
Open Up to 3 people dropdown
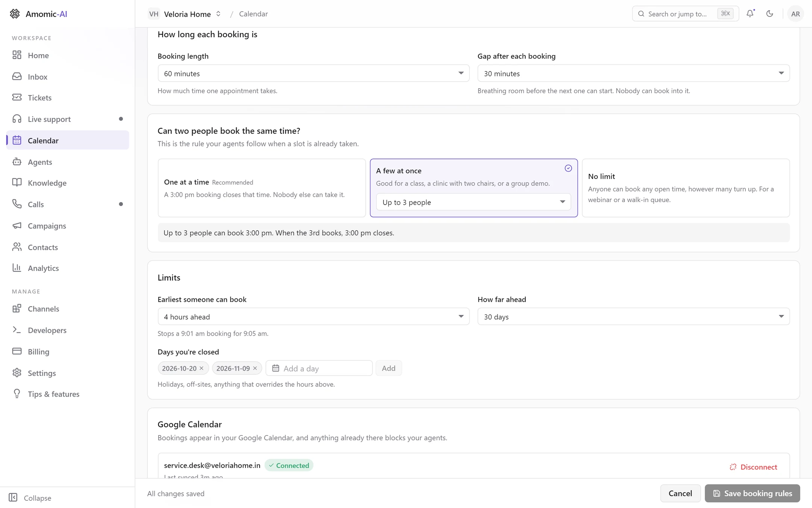473,202
